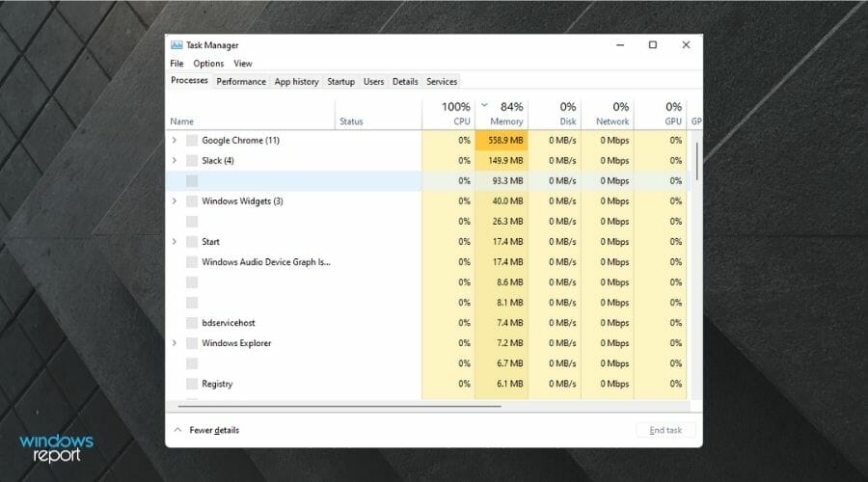The height and width of the screenshot is (482, 868).
Task: Switch to the Services tab
Action: point(442,81)
